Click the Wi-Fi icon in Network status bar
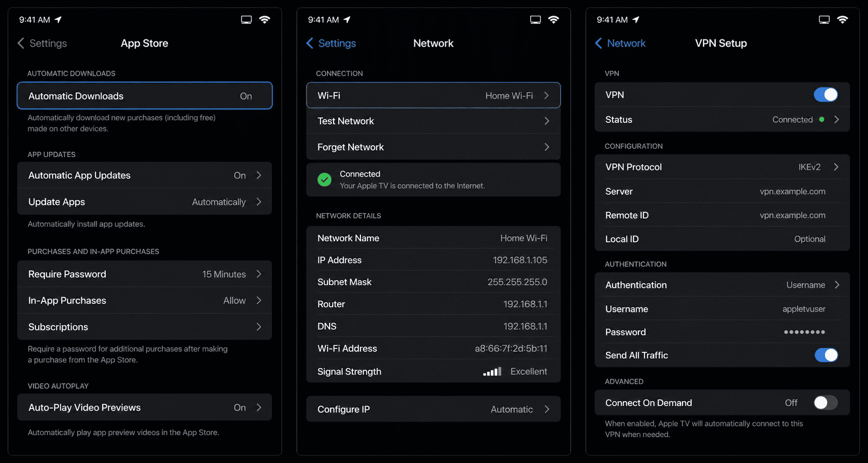Screen dimensions: 868x463 pyautogui.click(x=554, y=20)
